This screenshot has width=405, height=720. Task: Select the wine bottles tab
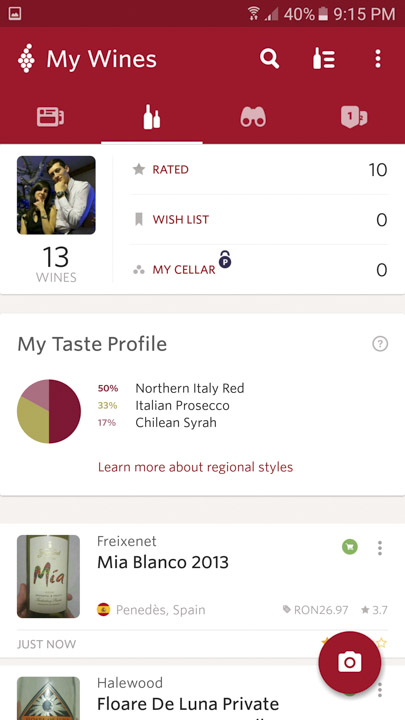point(152,117)
